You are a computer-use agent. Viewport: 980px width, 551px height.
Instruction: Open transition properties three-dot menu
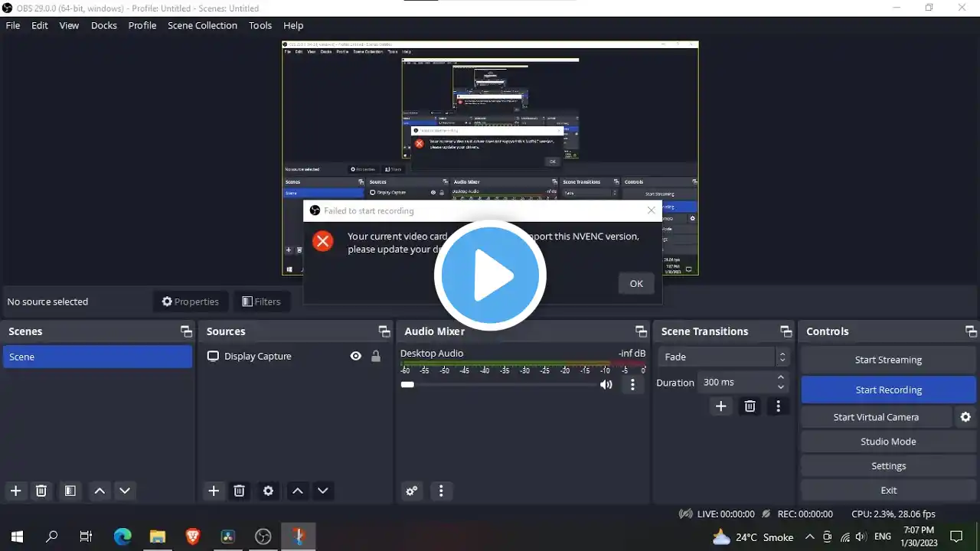(x=778, y=406)
